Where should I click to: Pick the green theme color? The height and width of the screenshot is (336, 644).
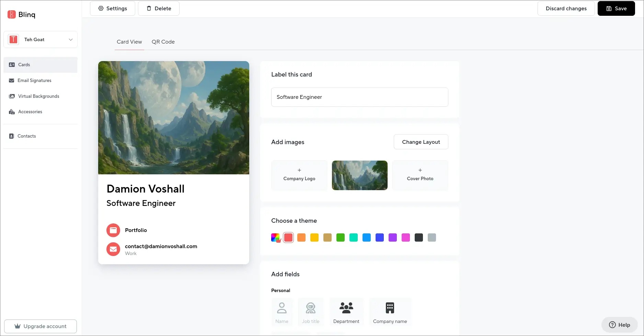coord(340,237)
